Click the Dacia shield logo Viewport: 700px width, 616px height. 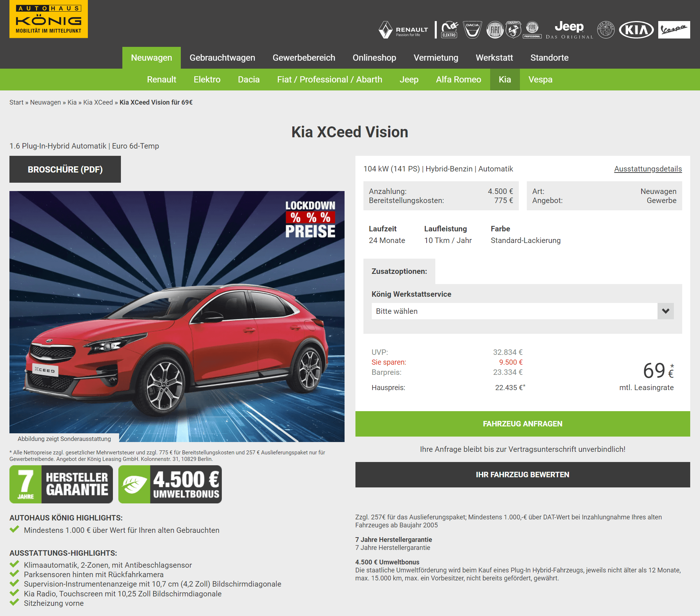(472, 30)
